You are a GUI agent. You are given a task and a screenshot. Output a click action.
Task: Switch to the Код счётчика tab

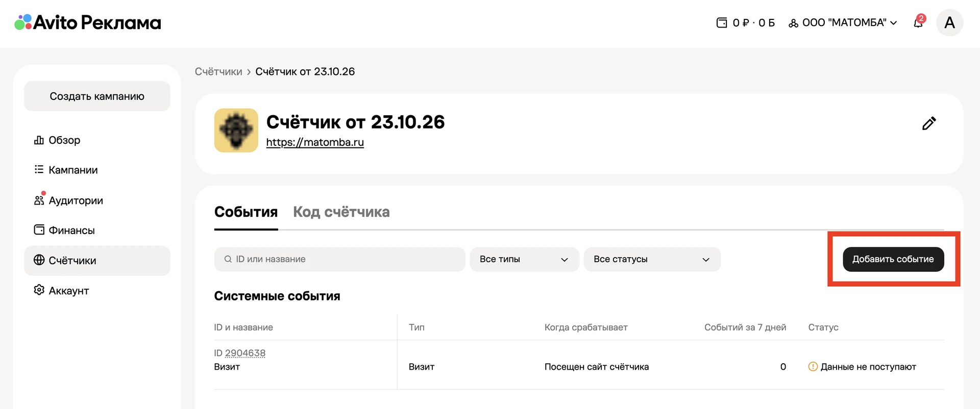tap(341, 212)
